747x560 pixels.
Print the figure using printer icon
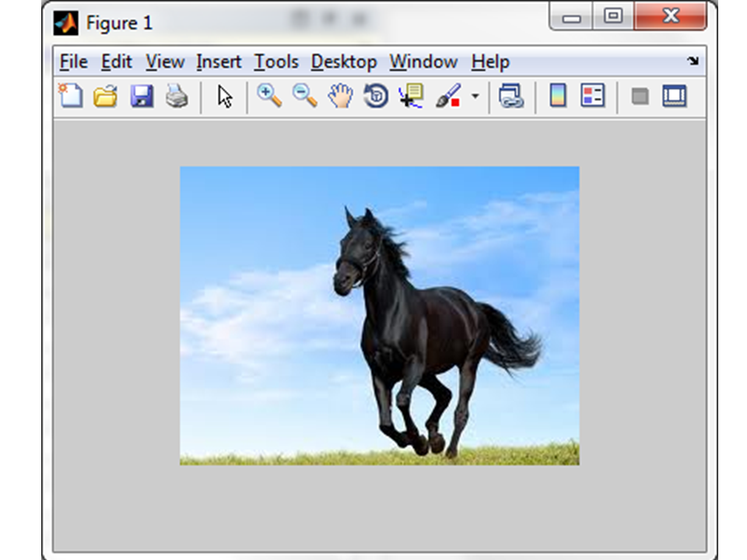pyautogui.click(x=177, y=96)
